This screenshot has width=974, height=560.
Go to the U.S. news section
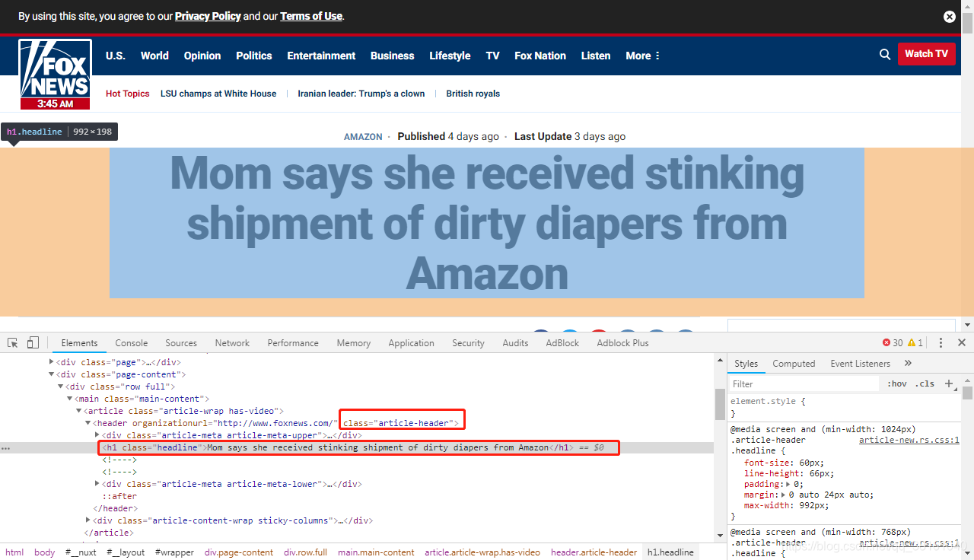point(116,56)
